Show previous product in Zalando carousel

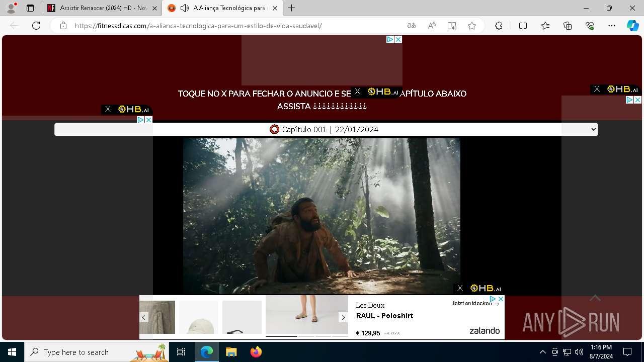point(144,317)
